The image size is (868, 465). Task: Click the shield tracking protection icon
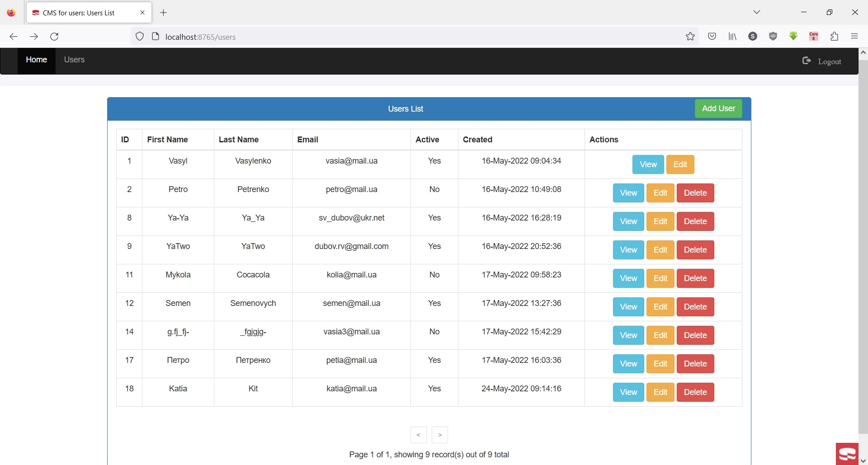point(140,37)
